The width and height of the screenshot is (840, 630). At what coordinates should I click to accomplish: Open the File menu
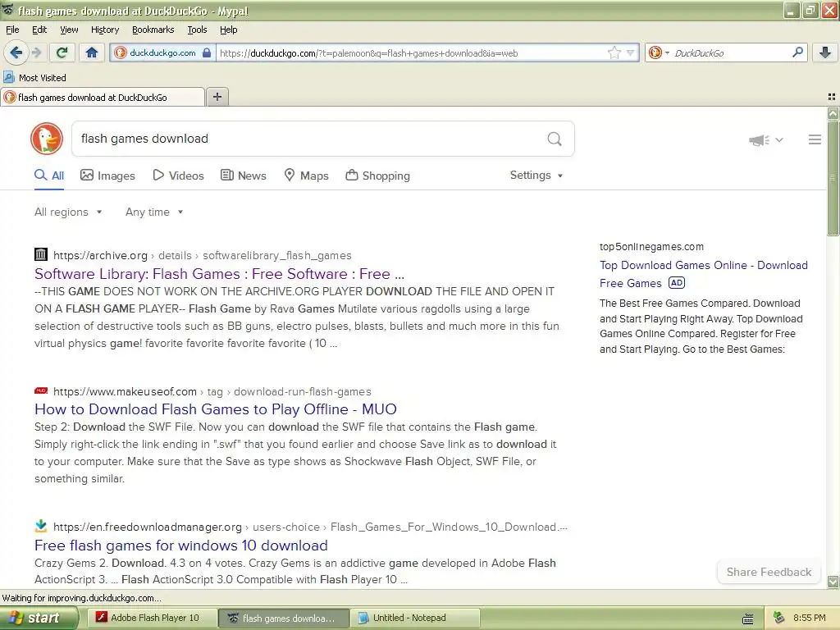[x=12, y=30]
